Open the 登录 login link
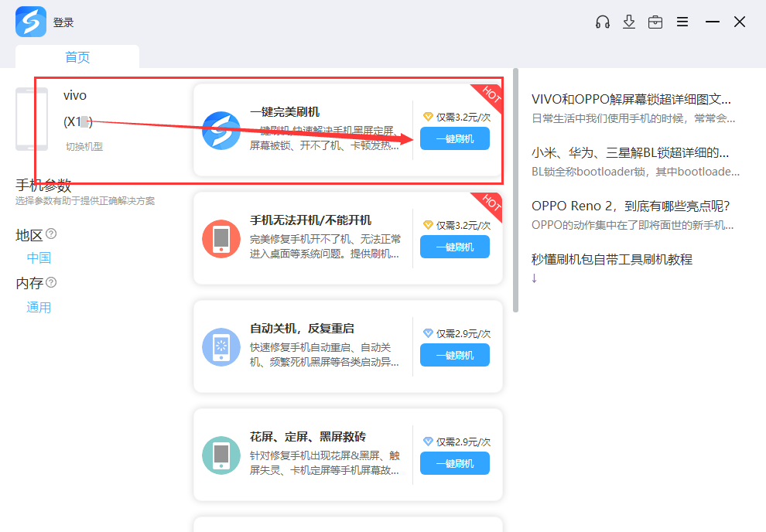 63,22
